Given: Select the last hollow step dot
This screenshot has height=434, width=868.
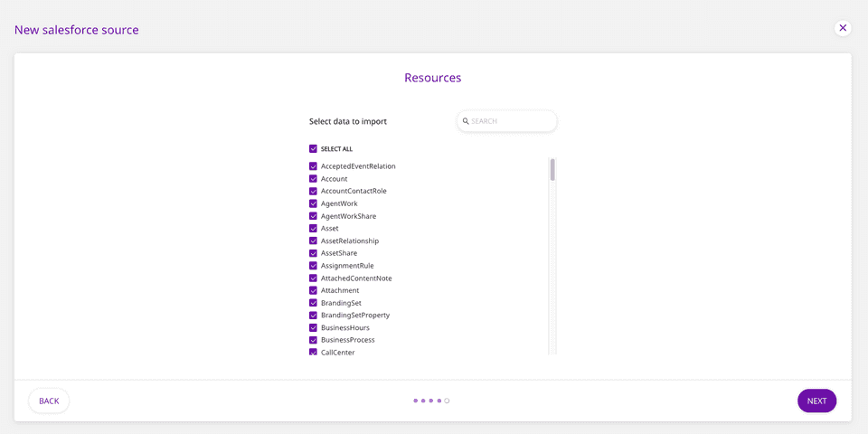Looking at the screenshot, I should coord(447,401).
